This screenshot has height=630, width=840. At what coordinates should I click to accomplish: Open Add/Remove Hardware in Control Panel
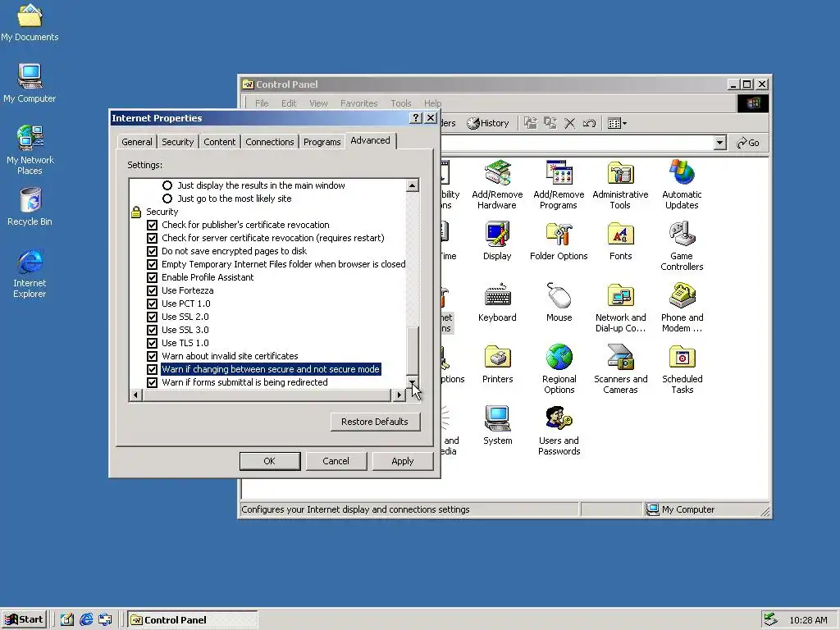coord(497,184)
